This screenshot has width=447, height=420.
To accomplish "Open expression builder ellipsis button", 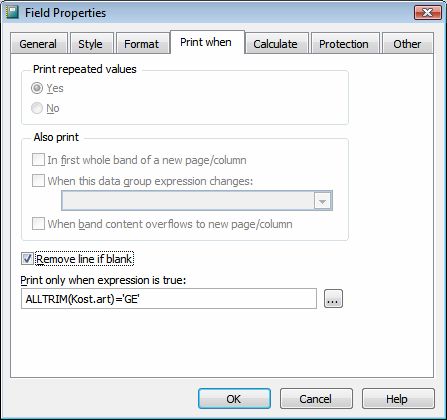I will tap(333, 299).
